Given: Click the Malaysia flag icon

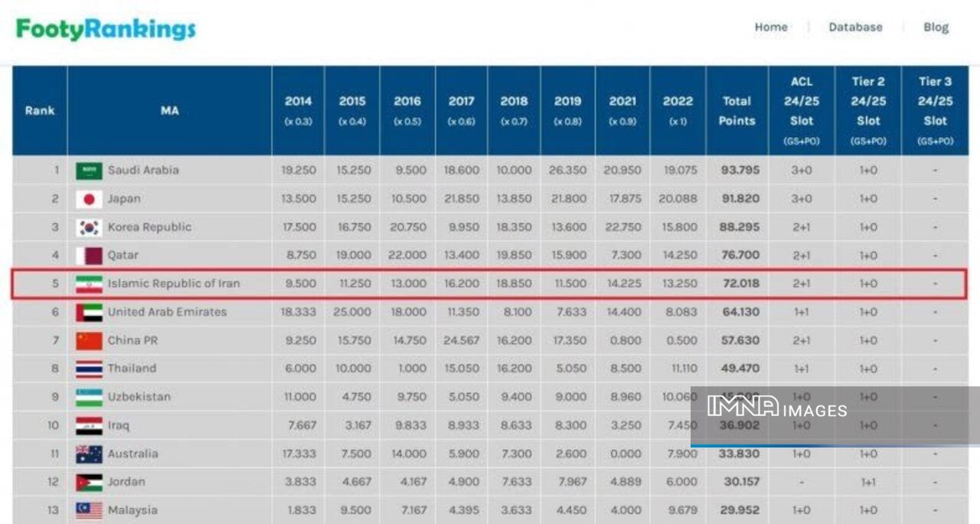Looking at the screenshot, I should tap(89, 510).
